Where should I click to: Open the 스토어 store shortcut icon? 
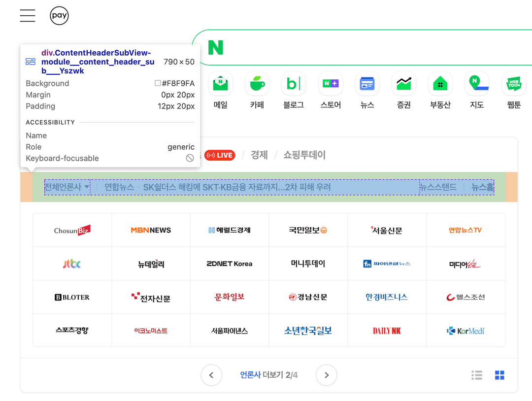click(331, 84)
